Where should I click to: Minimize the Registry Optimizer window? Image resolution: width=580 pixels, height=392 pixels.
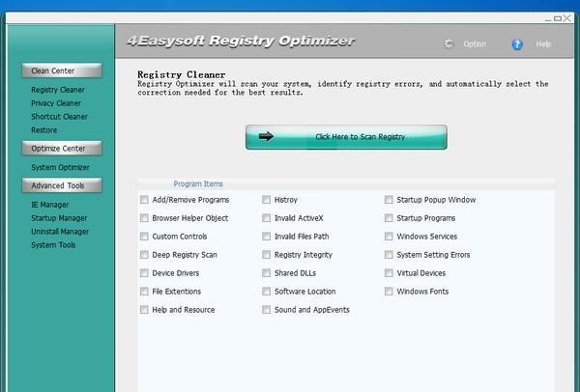(x=548, y=18)
